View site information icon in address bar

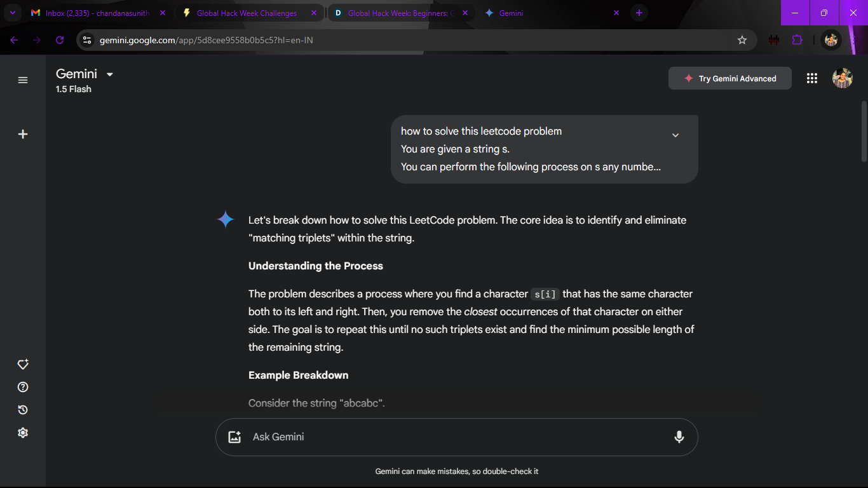point(88,40)
